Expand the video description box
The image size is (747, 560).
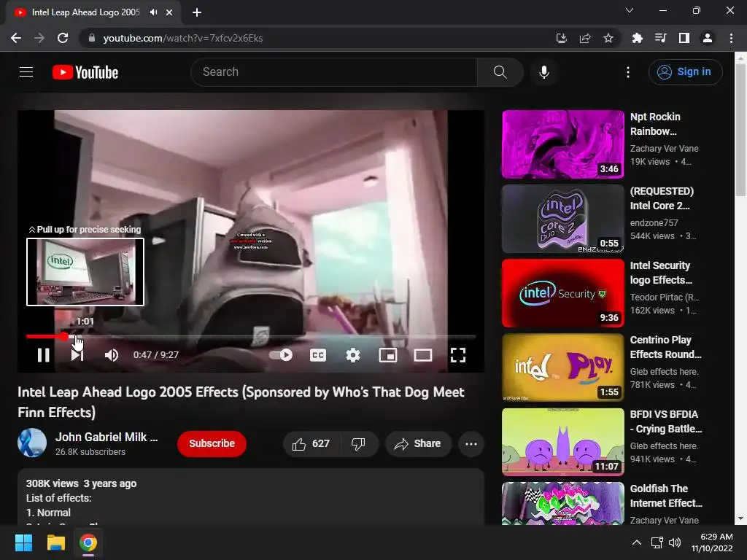pos(251,497)
